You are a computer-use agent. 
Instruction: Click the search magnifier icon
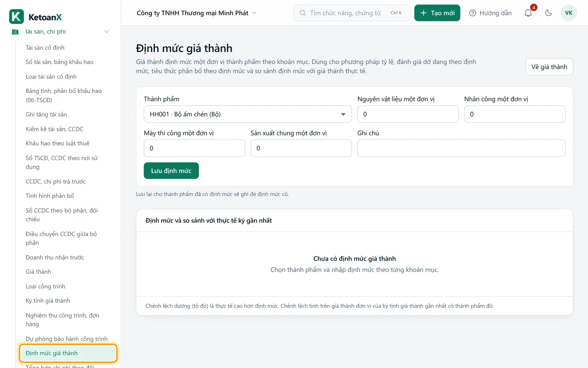point(302,13)
